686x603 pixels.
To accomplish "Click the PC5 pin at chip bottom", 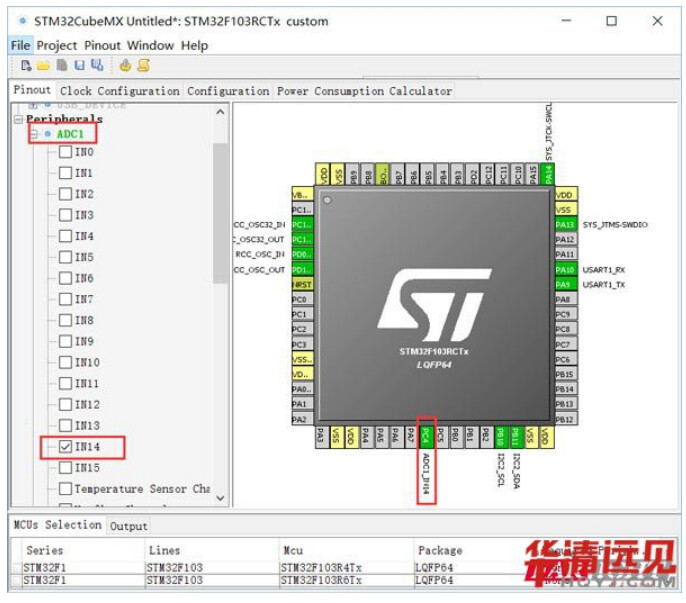I will point(441,437).
